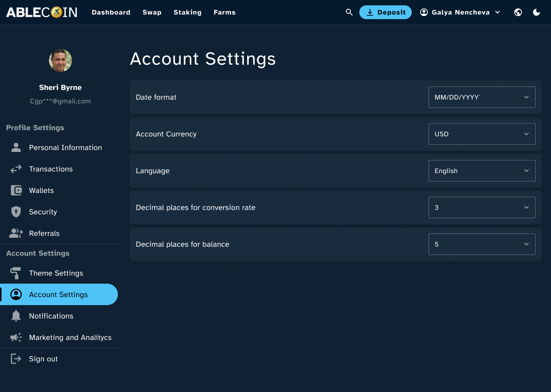Open decimal places for balance dropdown
This screenshot has height=392, width=551.
482,244
